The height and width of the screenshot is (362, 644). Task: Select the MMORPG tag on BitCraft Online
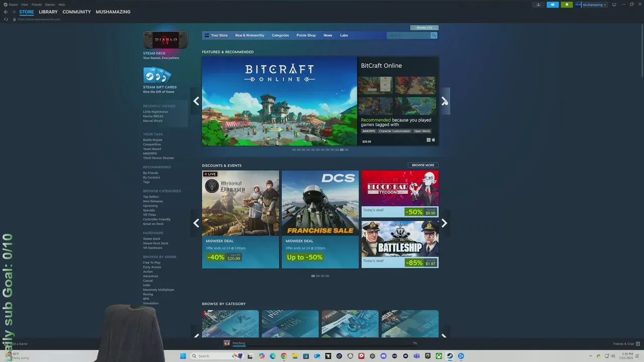(x=369, y=131)
